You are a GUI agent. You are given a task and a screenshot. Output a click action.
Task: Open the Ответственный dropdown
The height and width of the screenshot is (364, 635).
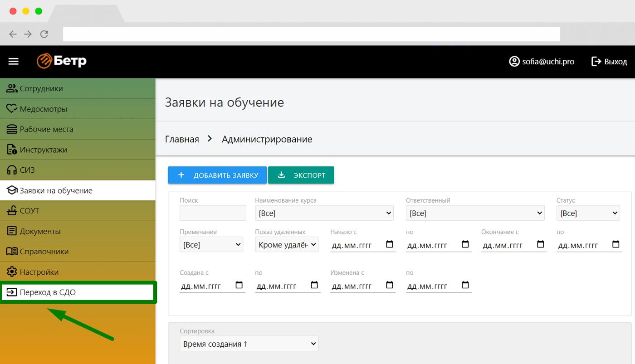coord(475,213)
